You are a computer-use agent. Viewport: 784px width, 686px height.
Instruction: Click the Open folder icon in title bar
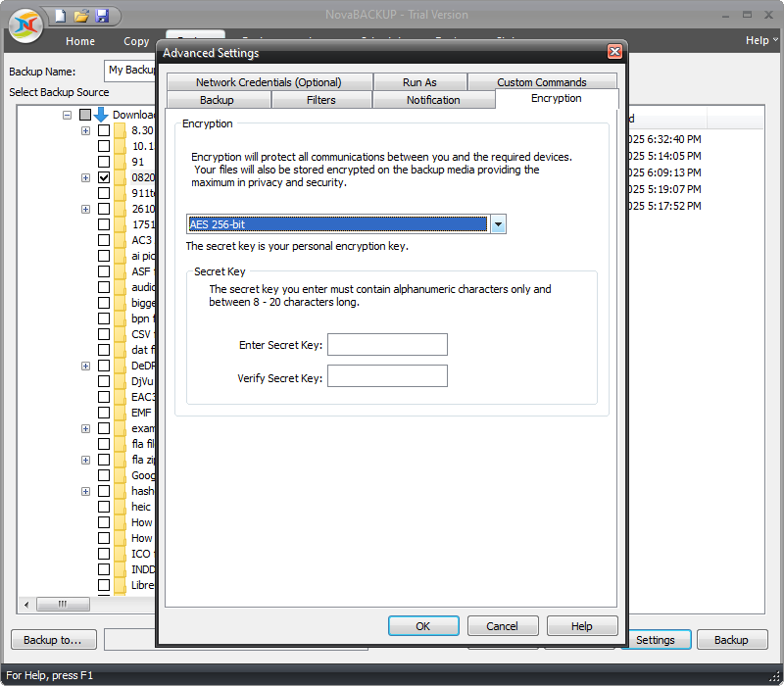81,16
